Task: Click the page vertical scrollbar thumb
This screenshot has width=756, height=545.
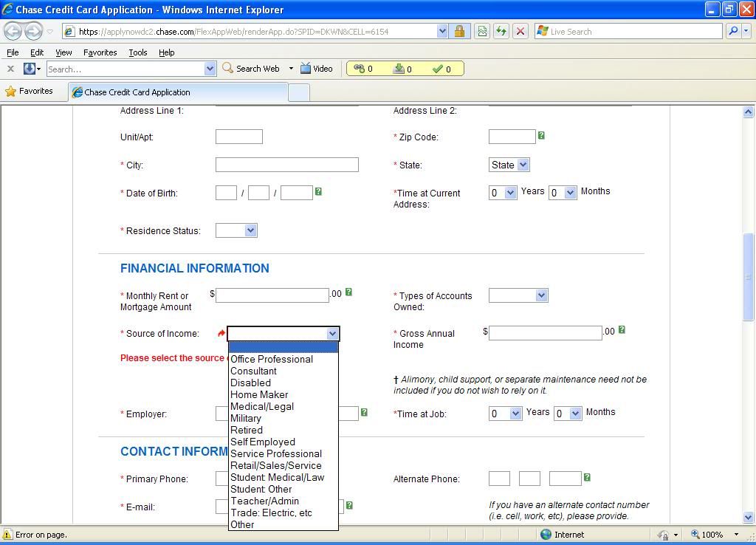Action: [x=748, y=277]
